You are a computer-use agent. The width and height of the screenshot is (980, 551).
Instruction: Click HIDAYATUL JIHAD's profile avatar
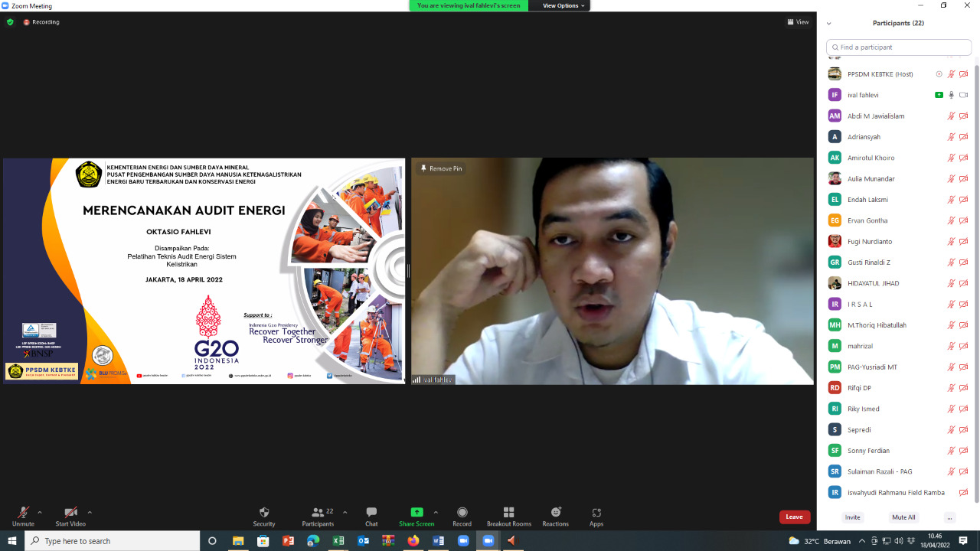point(835,283)
